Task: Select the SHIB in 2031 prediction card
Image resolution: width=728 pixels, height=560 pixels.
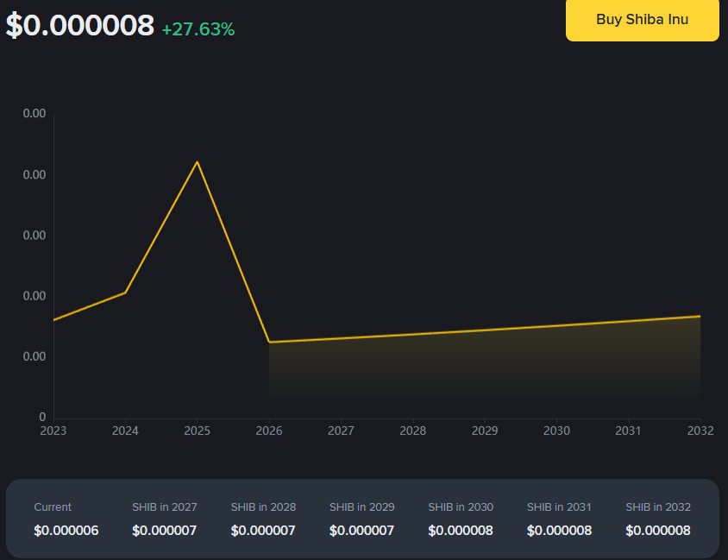Action: tap(559, 519)
